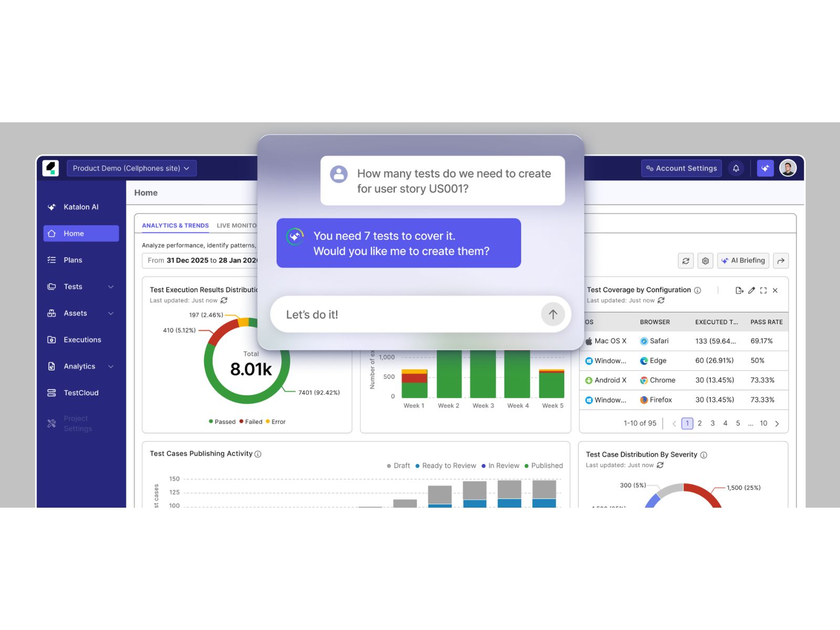The width and height of the screenshot is (840, 630).
Task: Expand the Analytics sidebar menu
Action: click(x=79, y=366)
